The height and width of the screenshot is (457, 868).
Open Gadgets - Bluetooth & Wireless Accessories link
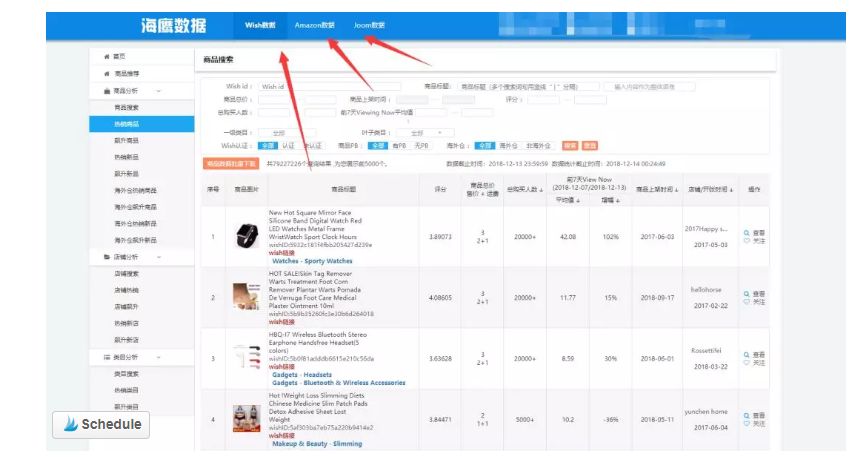[x=338, y=382]
